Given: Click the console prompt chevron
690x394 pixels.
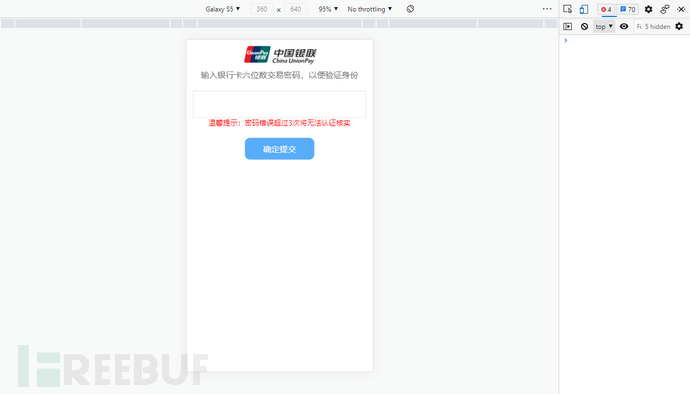Looking at the screenshot, I should (566, 41).
